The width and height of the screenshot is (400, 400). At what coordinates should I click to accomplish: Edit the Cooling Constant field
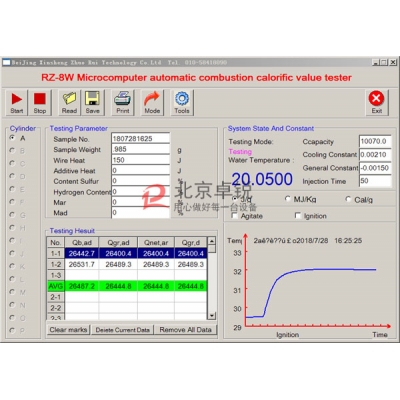(375, 155)
